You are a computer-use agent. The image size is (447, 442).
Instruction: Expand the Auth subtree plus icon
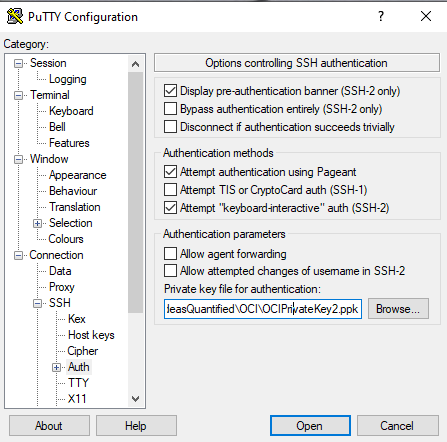(56, 367)
